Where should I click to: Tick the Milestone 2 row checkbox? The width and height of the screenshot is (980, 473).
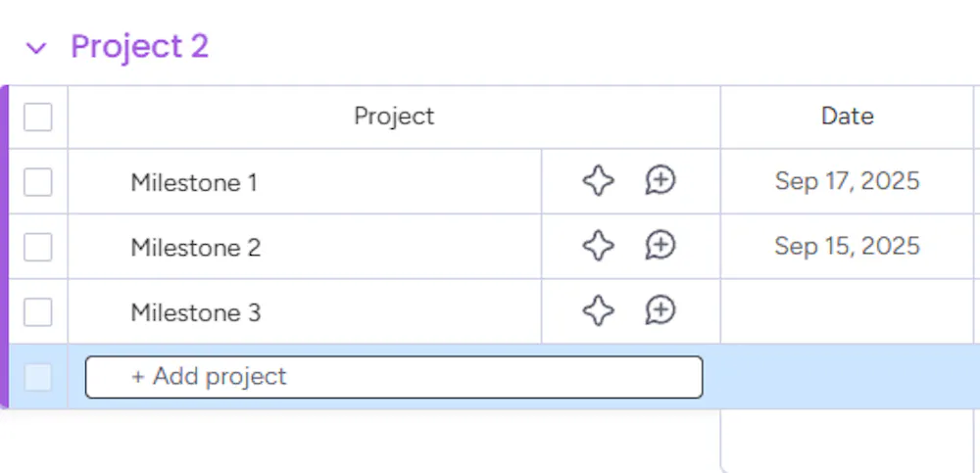point(38,247)
